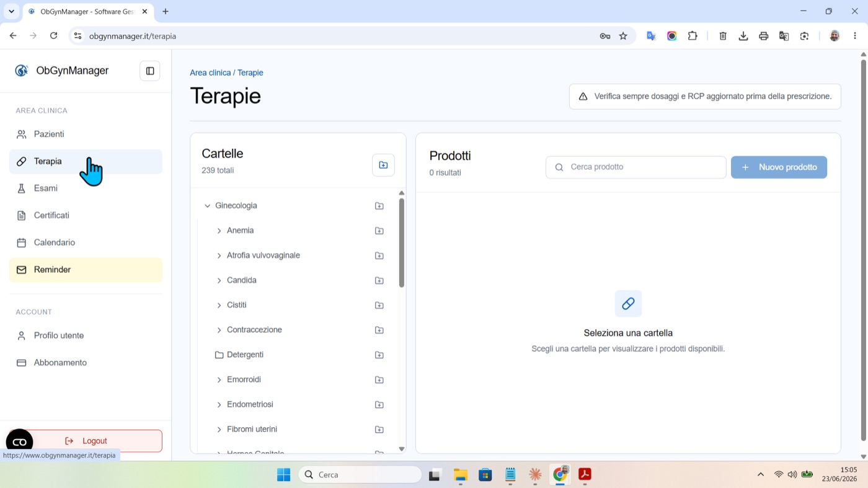Expand the Endometriosi folder chevron
The height and width of the screenshot is (488, 868).
pos(219,404)
